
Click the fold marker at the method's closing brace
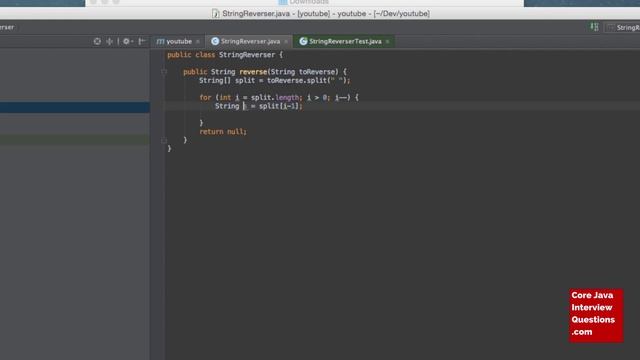coord(164,140)
